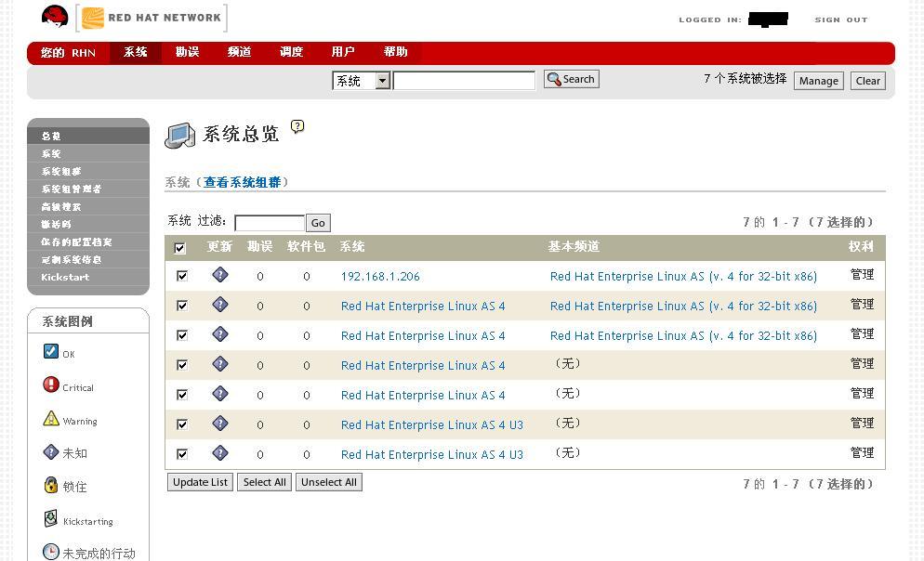Click the Manage button for selected systems

coord(819,81)
